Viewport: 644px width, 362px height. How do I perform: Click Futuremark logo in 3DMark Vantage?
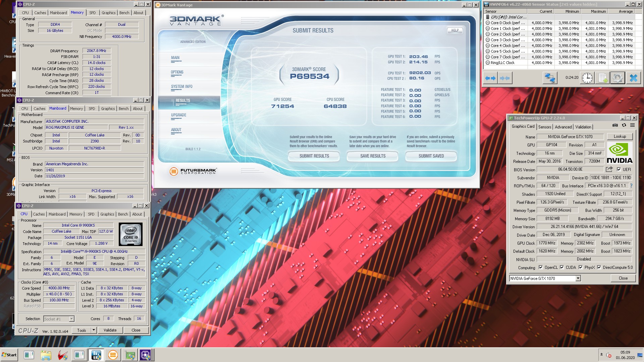[x=193, y=171]
